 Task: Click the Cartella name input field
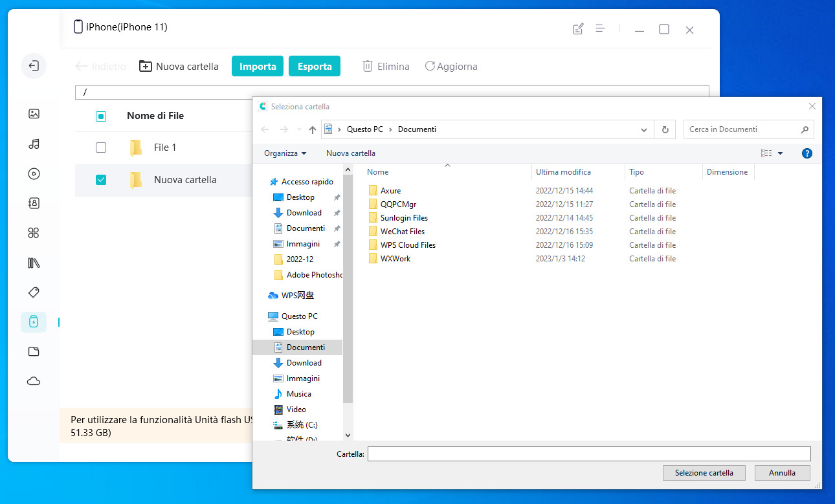[x=589, y=454]
